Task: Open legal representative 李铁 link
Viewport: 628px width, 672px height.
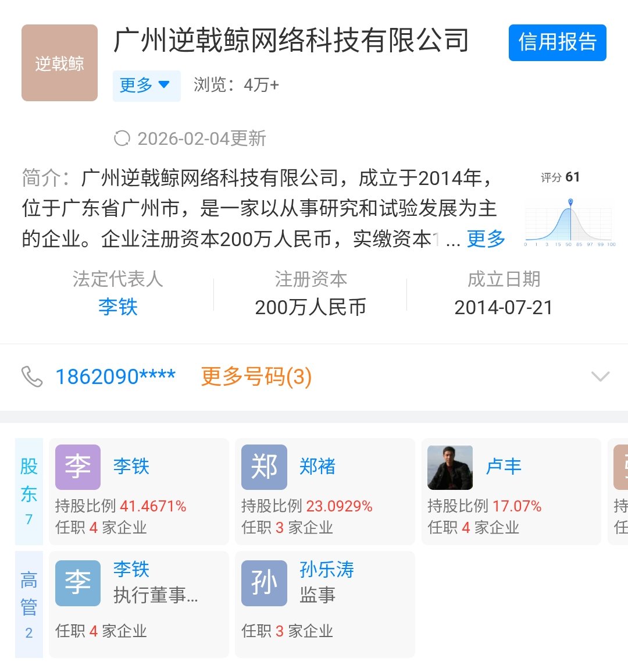Action: pyautogui.click(x=118, y=307)
